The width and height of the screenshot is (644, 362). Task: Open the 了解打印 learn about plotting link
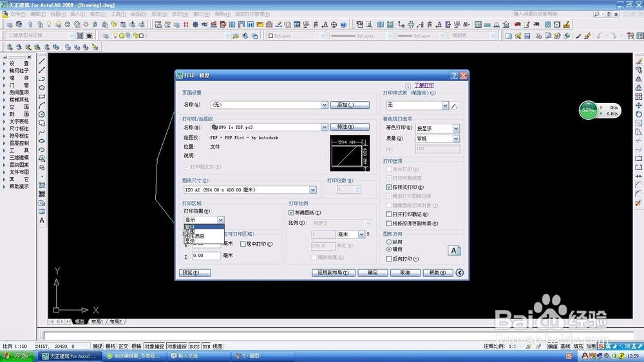click(x=424, y=86)
